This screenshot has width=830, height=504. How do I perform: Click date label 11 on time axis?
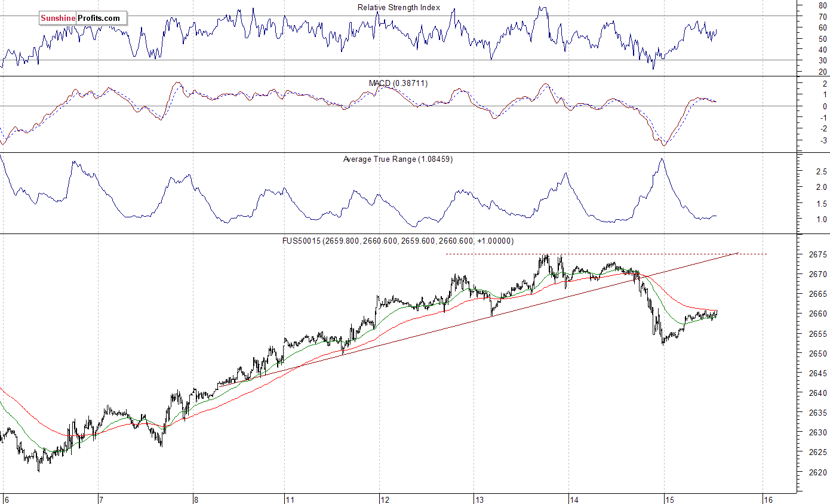pos(290,499)
